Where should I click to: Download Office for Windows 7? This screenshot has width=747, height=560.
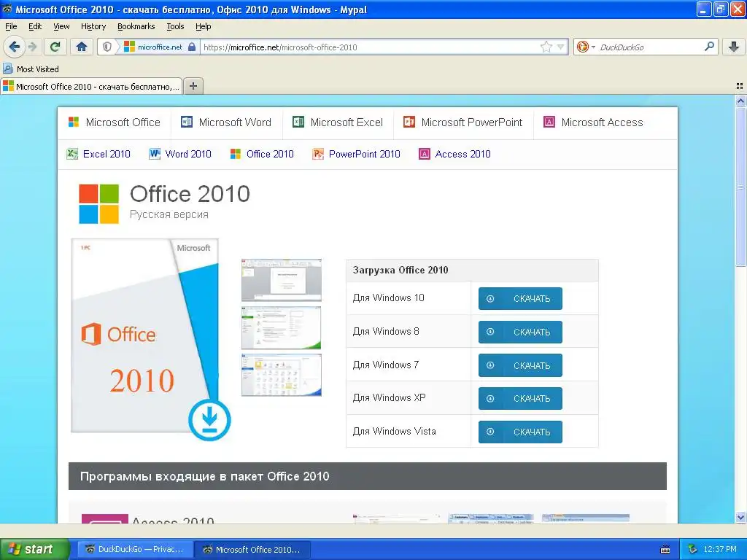coord(520,365)
